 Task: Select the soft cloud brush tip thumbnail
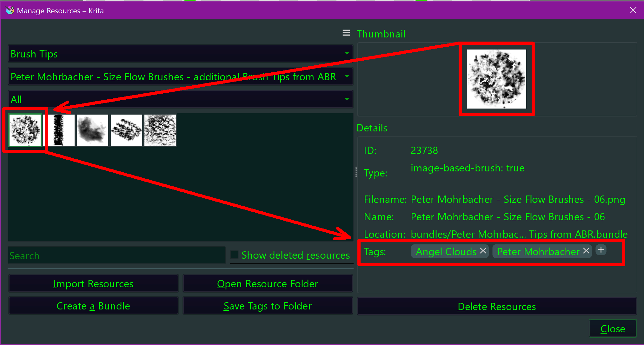[92, 130]
